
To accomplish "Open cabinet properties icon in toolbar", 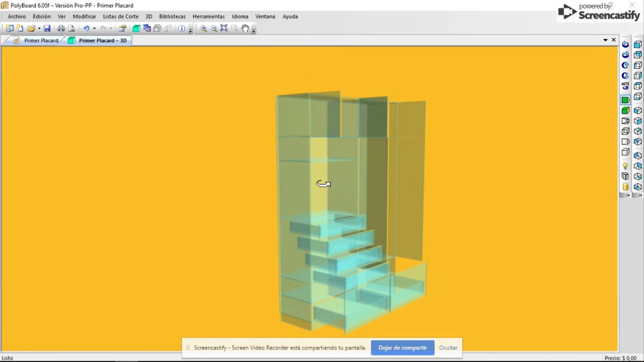I will coord(122,29).
